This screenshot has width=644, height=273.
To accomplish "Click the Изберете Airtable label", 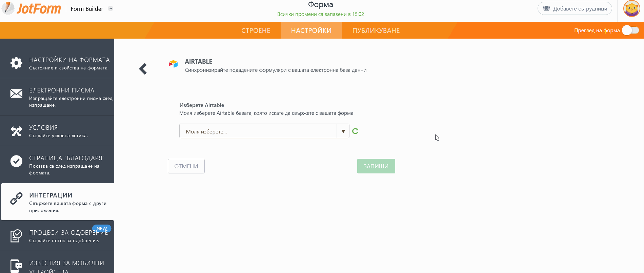I will pos(202,105).
